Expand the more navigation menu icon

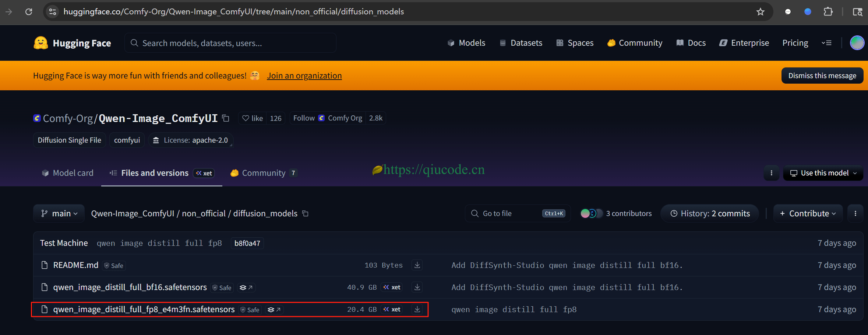pyautogui.click(x=827, y=43)
